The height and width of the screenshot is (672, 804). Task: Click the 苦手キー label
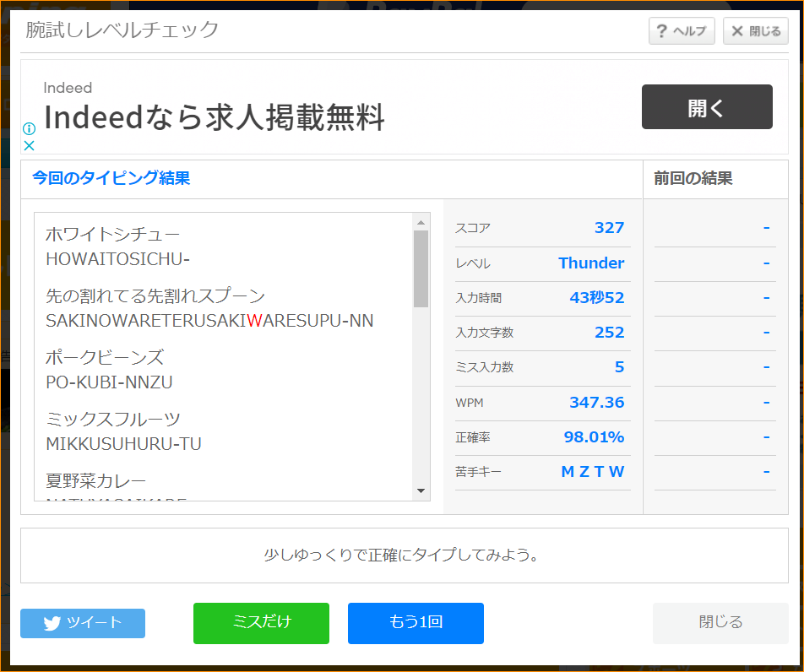[478, 472]
